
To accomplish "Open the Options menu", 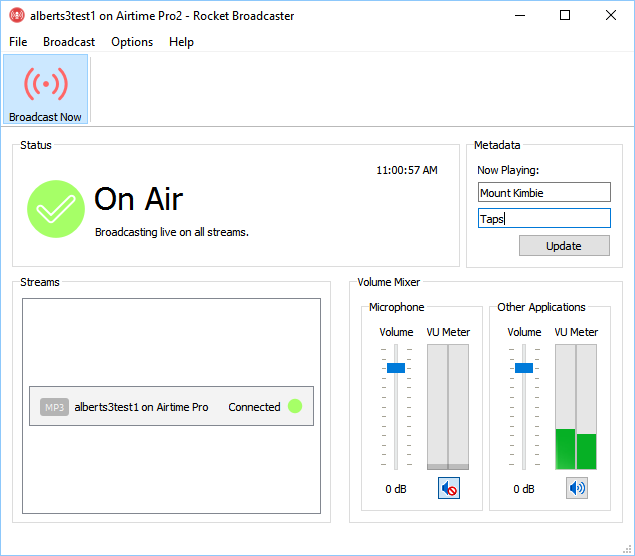I will coord(132,42).
